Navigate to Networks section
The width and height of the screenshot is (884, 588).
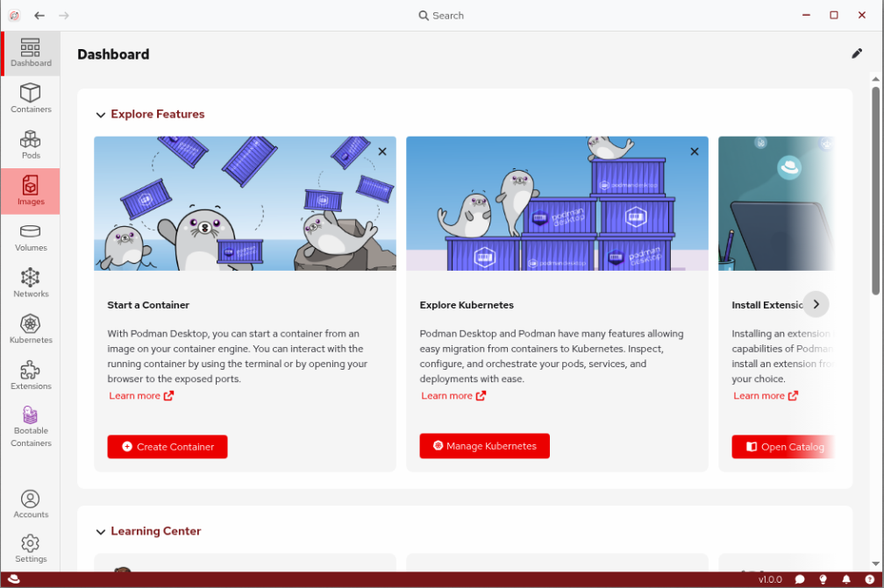(31, 283)
